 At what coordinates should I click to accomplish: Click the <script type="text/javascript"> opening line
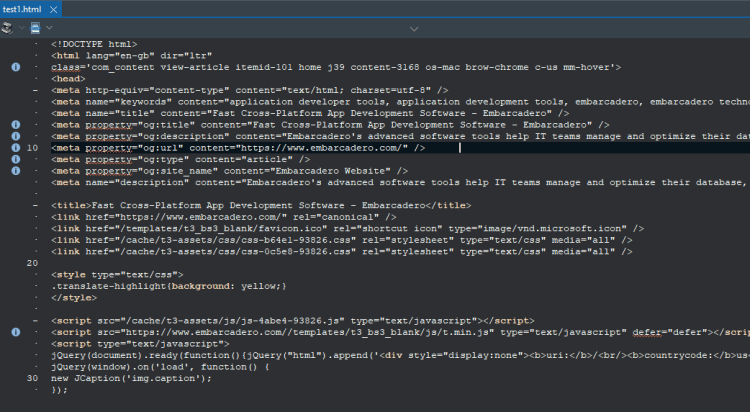140,344
